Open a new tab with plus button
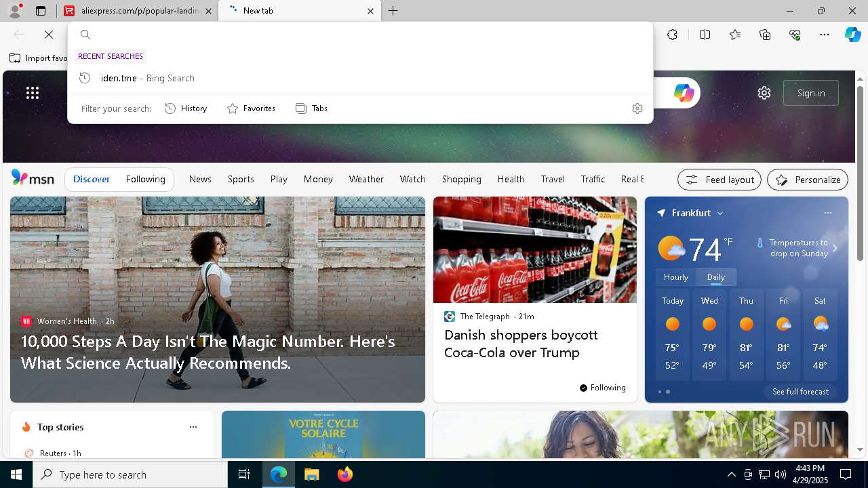 pos(393,11)
